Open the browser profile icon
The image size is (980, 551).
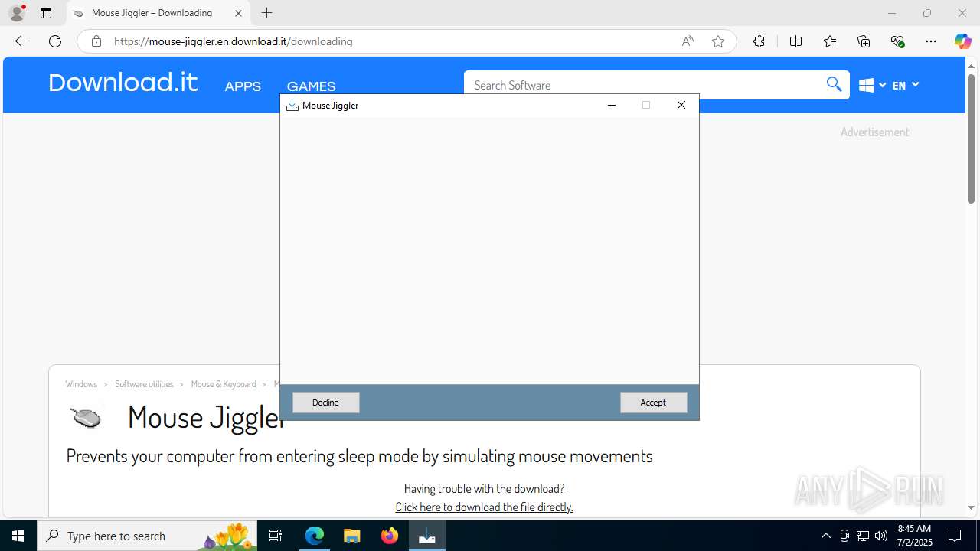coord(17,13)
